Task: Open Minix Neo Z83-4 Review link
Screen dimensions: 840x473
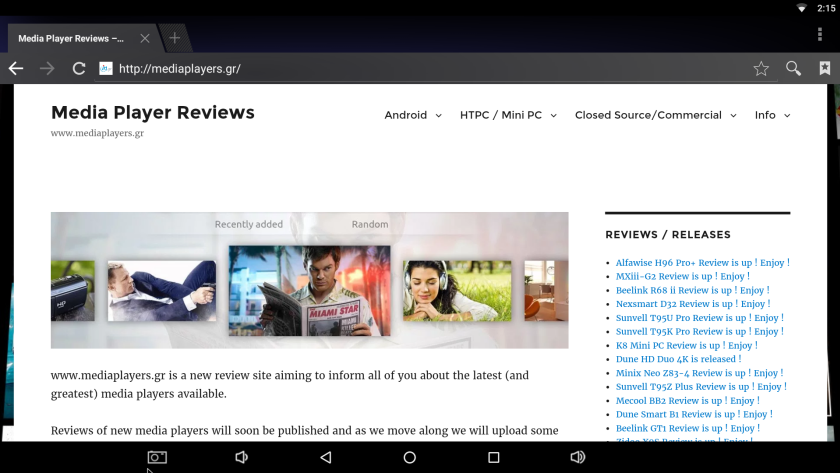Action: (x=699, y=373)
